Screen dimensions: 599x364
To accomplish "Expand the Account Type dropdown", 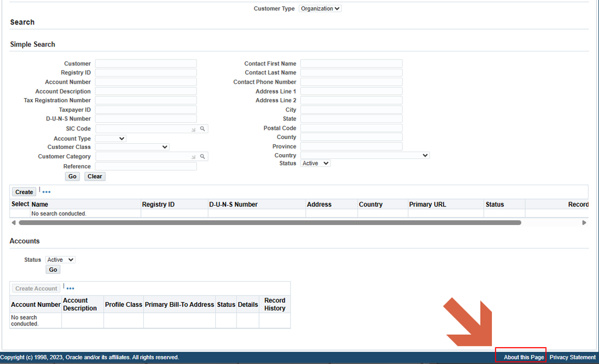I will point(111,138).
